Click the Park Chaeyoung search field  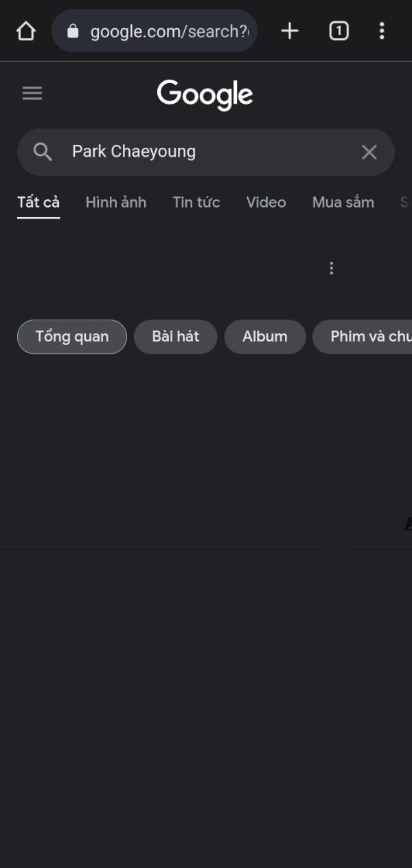pyautogui.click(x=206, y=152)
